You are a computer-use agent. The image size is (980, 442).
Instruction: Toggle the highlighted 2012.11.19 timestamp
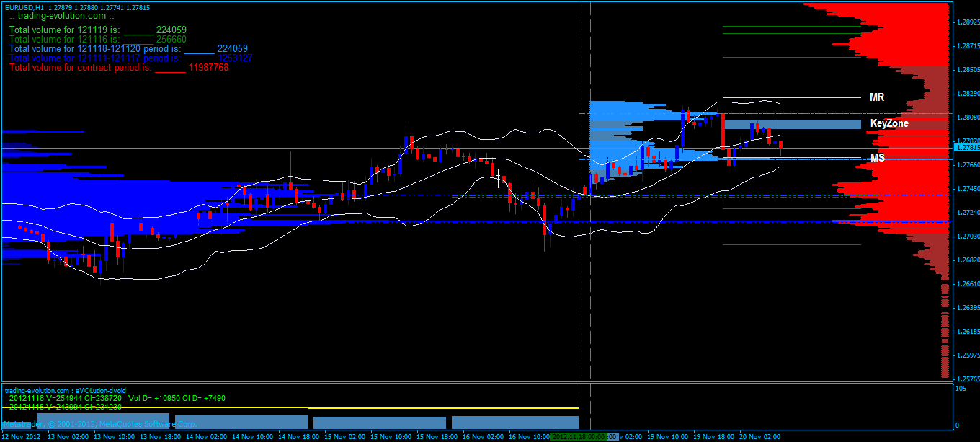pyautogui.click(x=576, y=437)
